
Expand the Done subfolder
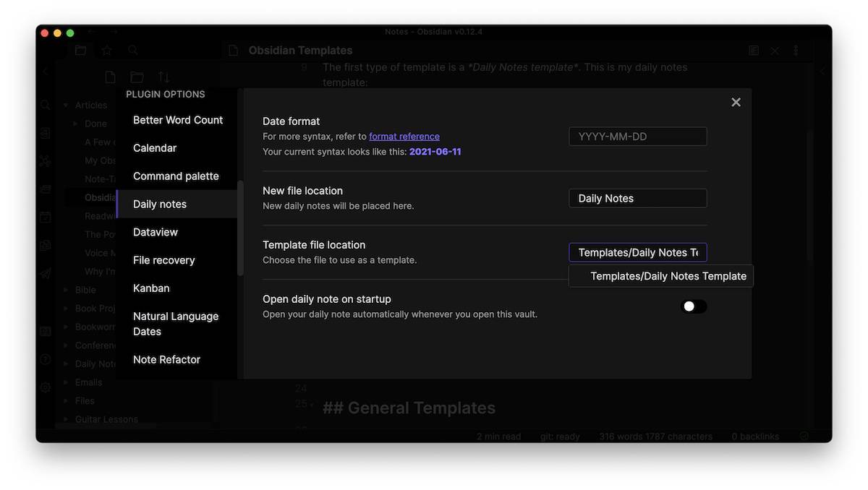[x=76, y=124]
